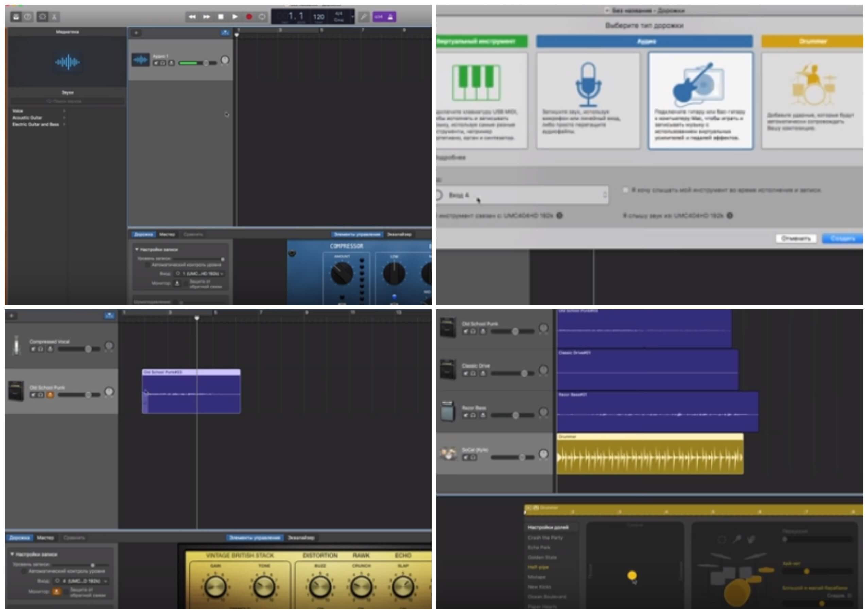This screenshot has height=614, width=868.
Task: Open the Вход 4 input dropdown
Action: pos(522,195)
